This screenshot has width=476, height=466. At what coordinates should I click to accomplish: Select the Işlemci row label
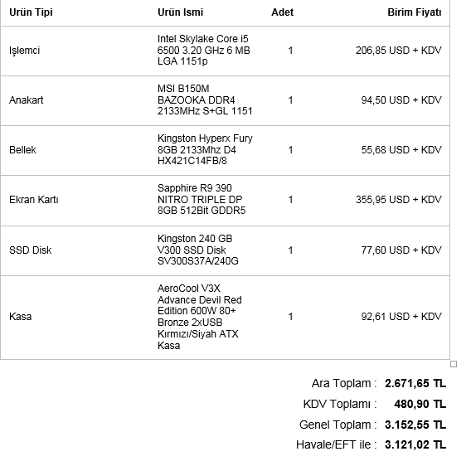point(24,51)
